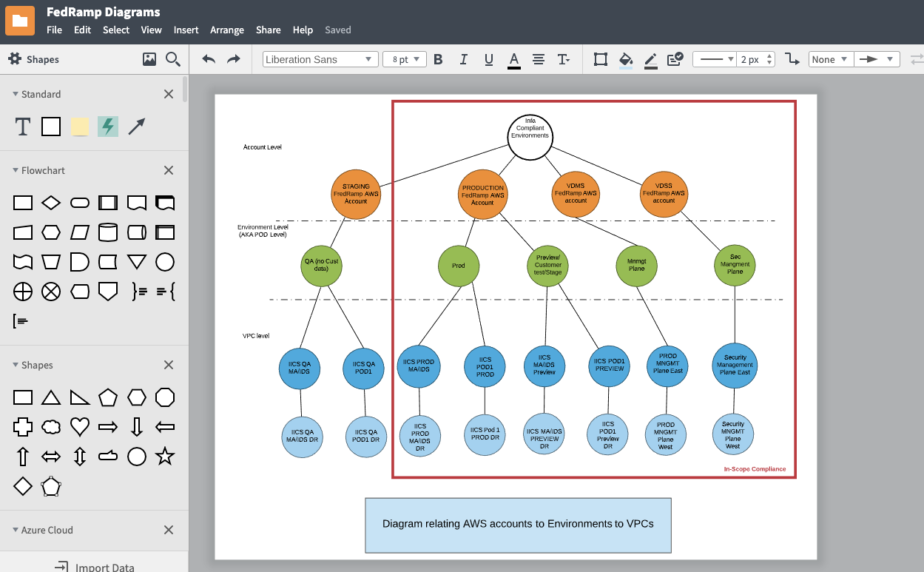Click the lock shape icon in toolbar
The image size is (924, 572).
pyautogui.click(x=675, y=59)
